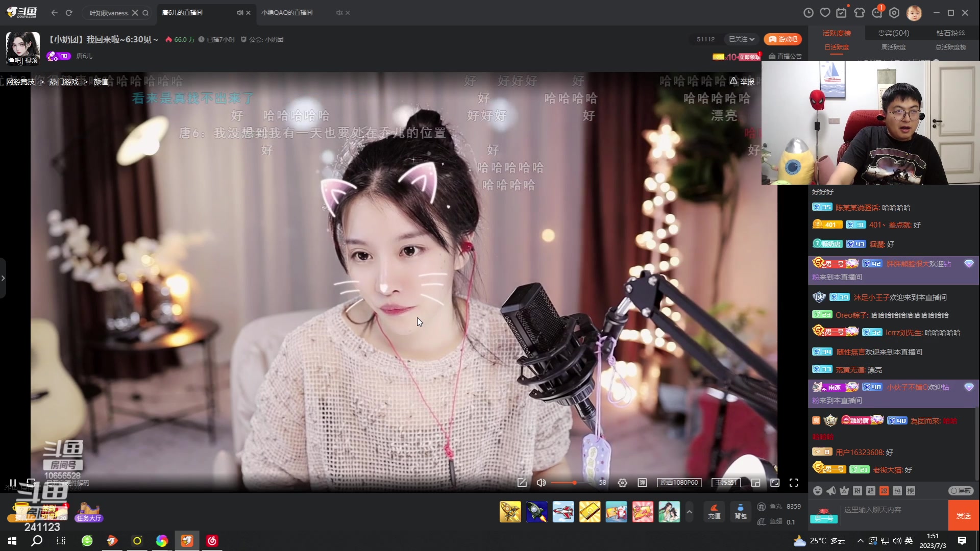Open the 网游竞技 breadcrumb link
This screenshot has height=551, width=980.
pyautogui.click(x=20, y=82)
